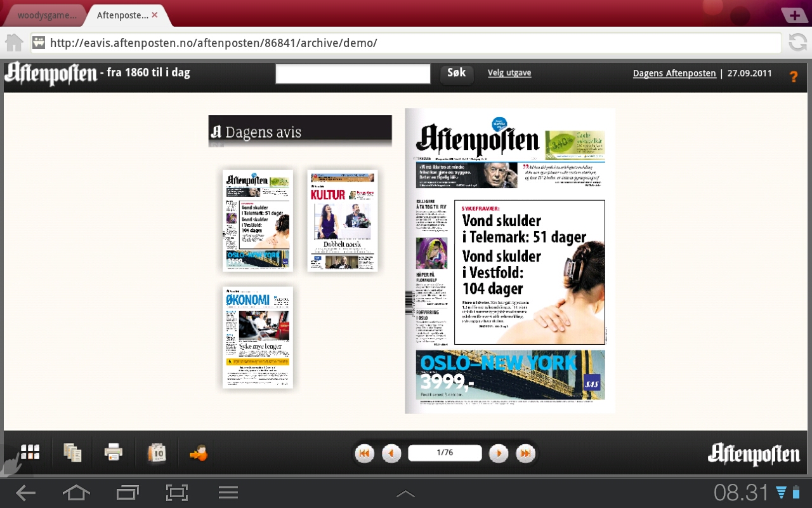Open the Android menu icon
Viewport: 812px width, 508px height.
(228, 492)
